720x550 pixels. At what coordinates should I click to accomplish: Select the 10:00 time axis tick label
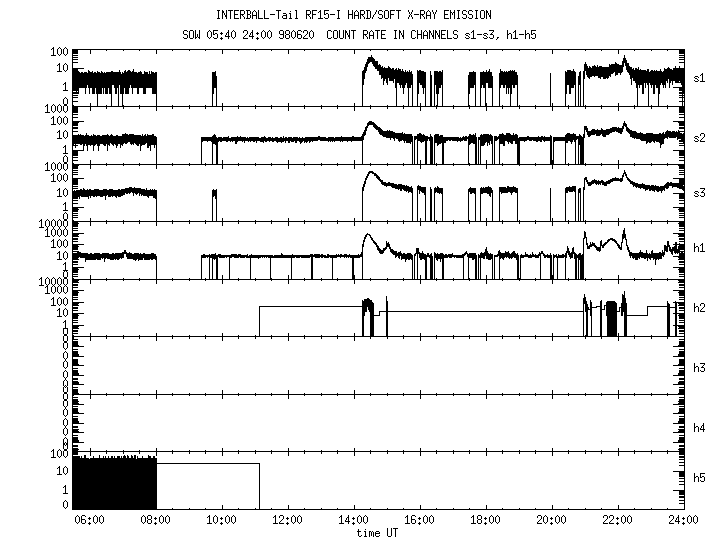click(x=221, y=521)
